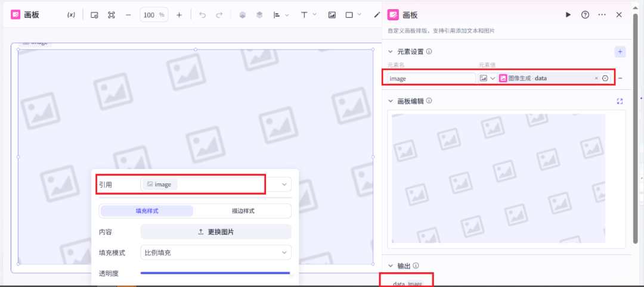Remove the image element row with minus
The width and height of the screenshot is (644, 287).
click(x=620, y=79)
